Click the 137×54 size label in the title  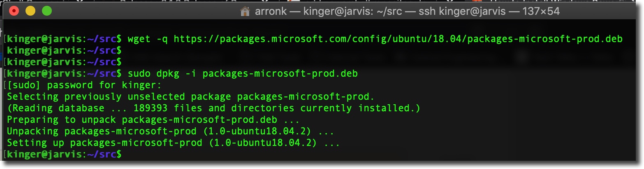(x=541, y=12)
